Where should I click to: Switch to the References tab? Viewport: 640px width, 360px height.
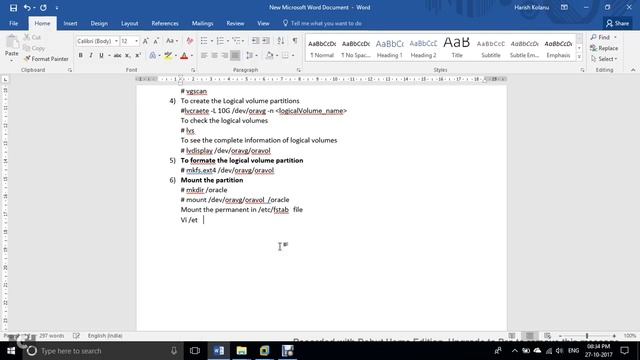tap(165, 23)
